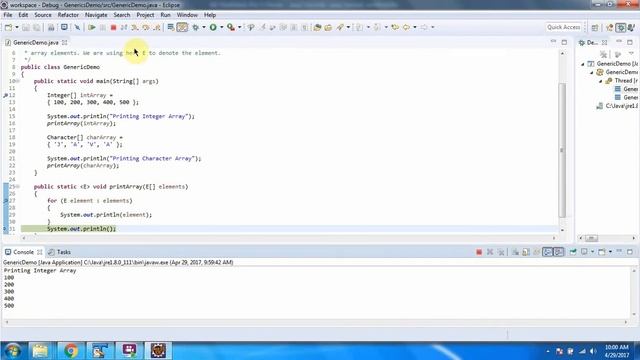Screen dimensions: 640x360
Task: Click the Open Console icon
Action: tap(602, 252)
